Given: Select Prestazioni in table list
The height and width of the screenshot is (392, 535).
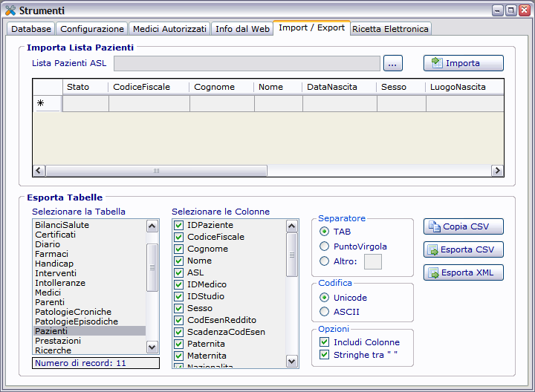Looking at the screenshot, I should [89, 341].
